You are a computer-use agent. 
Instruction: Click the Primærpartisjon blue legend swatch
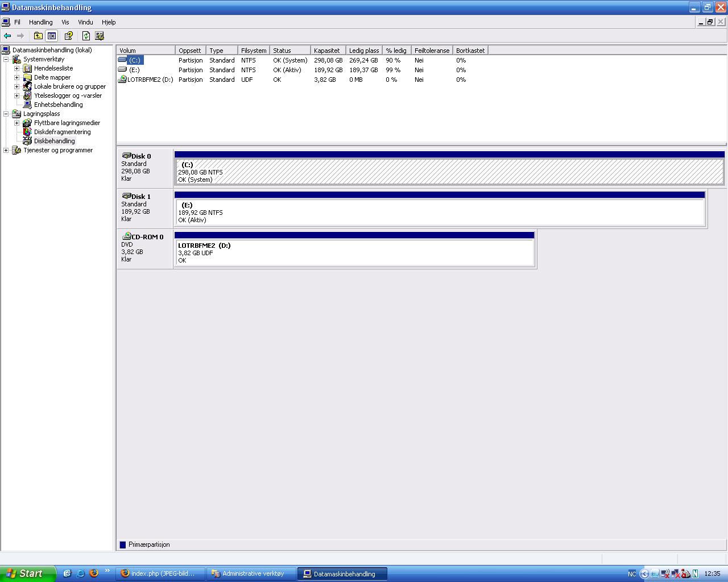[123, 544]
